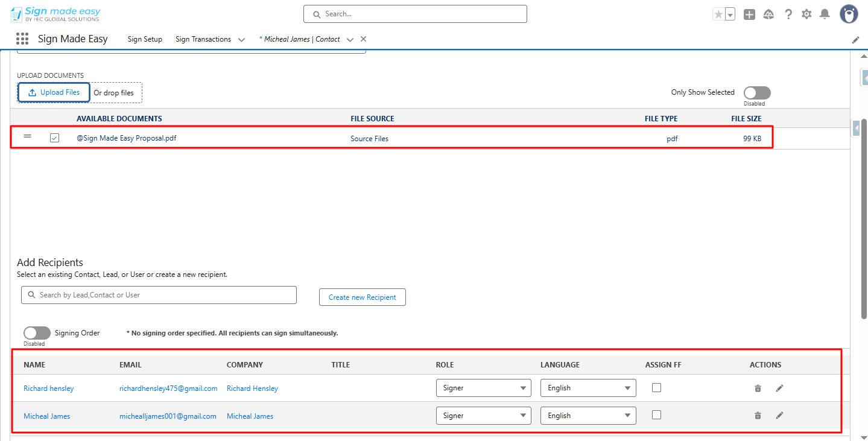Delete the Richard hensley recipient
Image resolution: width=868 pixels, height=441 pixels.
coord(758,389)
